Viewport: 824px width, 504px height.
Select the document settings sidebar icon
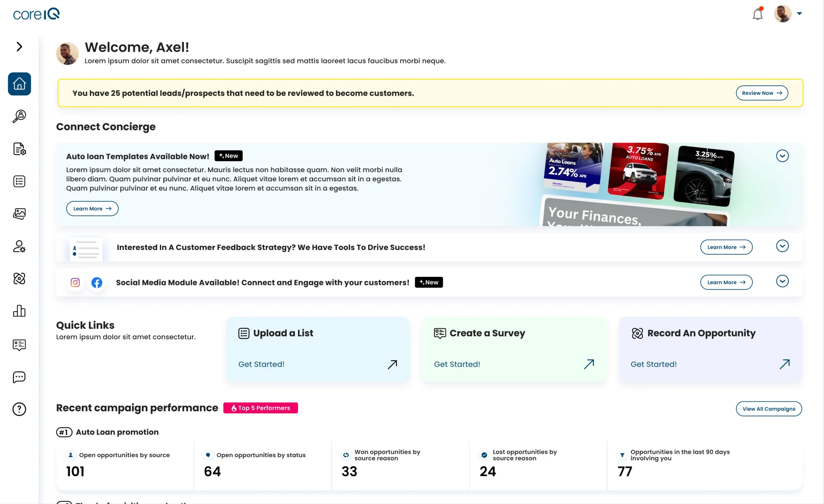point(19,149)
